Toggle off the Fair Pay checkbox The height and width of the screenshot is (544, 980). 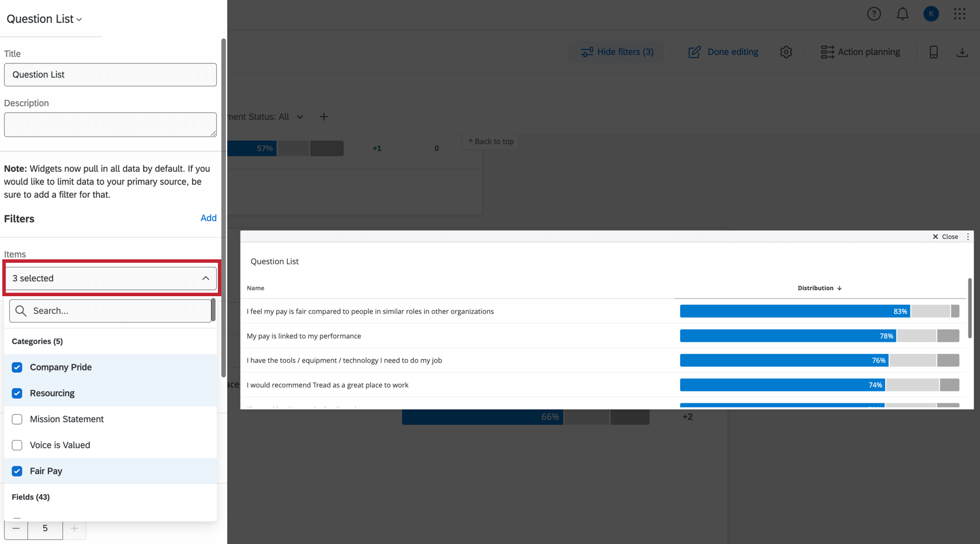pos(17,471)
